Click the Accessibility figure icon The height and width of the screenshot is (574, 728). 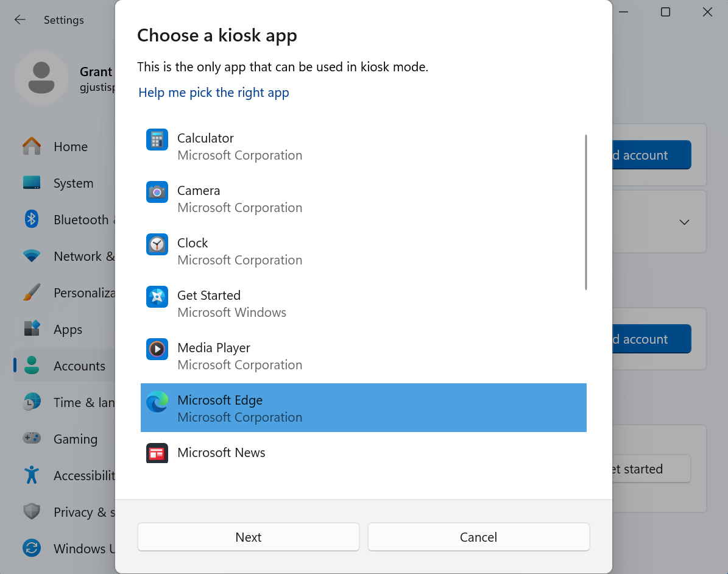pyautogui.click(x=32, y=475)
